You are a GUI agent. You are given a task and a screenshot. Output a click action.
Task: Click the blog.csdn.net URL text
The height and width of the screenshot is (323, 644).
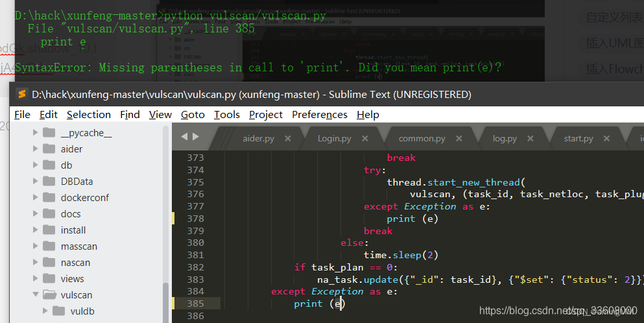click(x=558, y=310)
